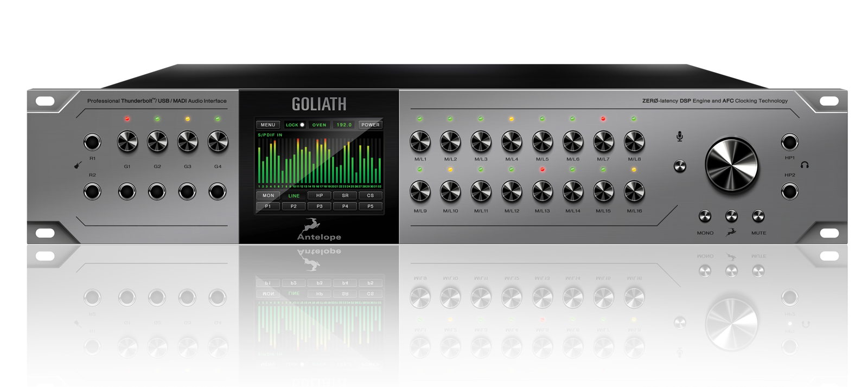Screen dimensions: 868x387
Task: Click the M/L11 gain knob
Action: 481,191
